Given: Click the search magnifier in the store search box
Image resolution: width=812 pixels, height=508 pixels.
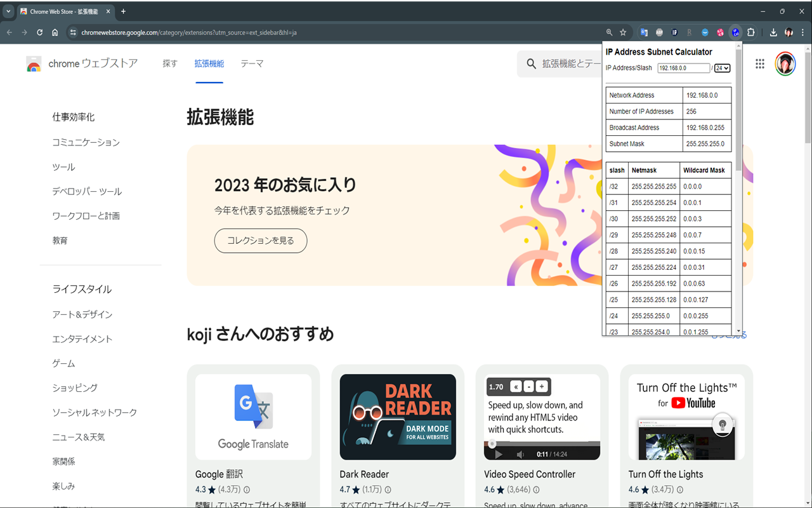Looking at the screenshot, I should click(x=532, y=63).
